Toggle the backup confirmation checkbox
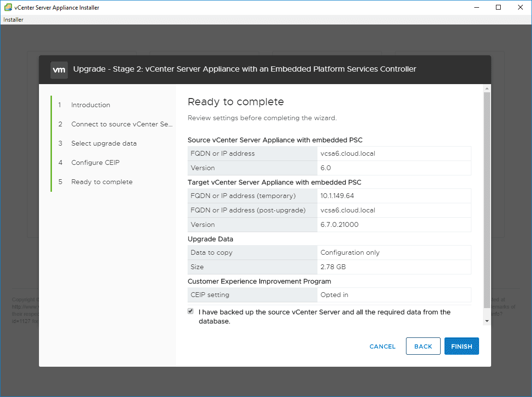532x397 pixels. tap(191, 311)
